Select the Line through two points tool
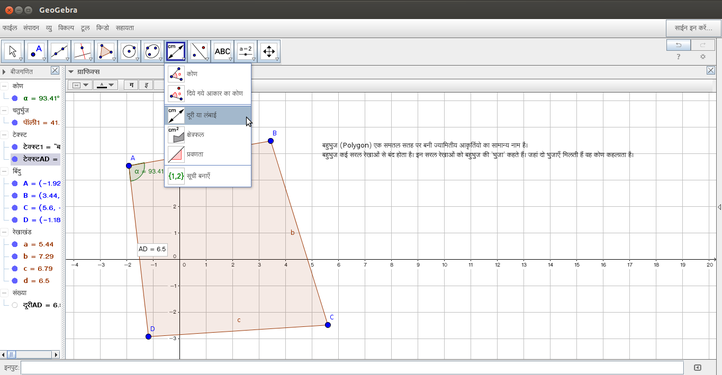This screenshot has height=375, width=722. [59, 52]
